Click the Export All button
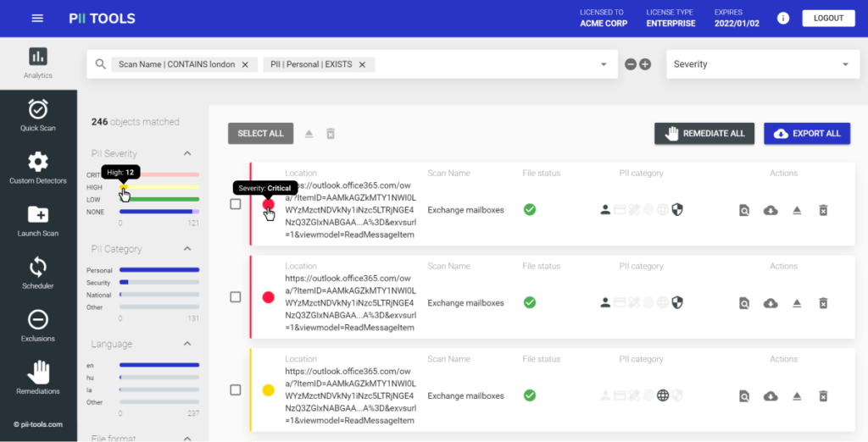The width and height of the screenshot is (868, 442). [806, 134]
